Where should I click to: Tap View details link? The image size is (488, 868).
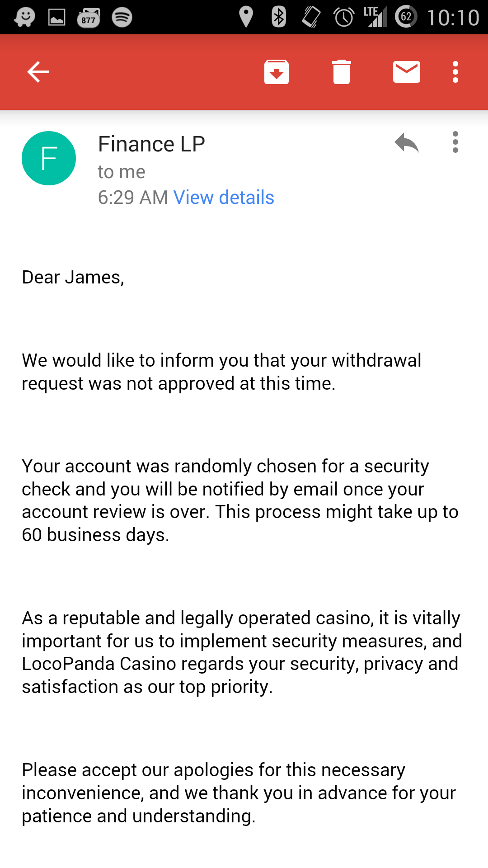[x=224, y=198]
